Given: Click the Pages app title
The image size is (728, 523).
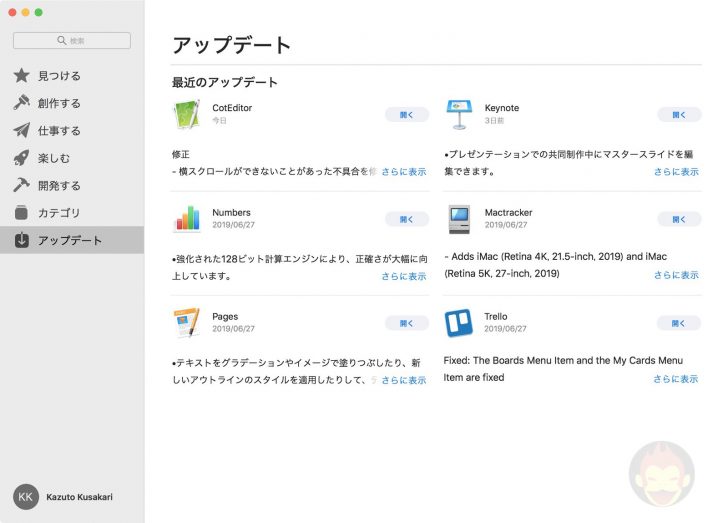Looking at the screenshot, I should point(225,317).
